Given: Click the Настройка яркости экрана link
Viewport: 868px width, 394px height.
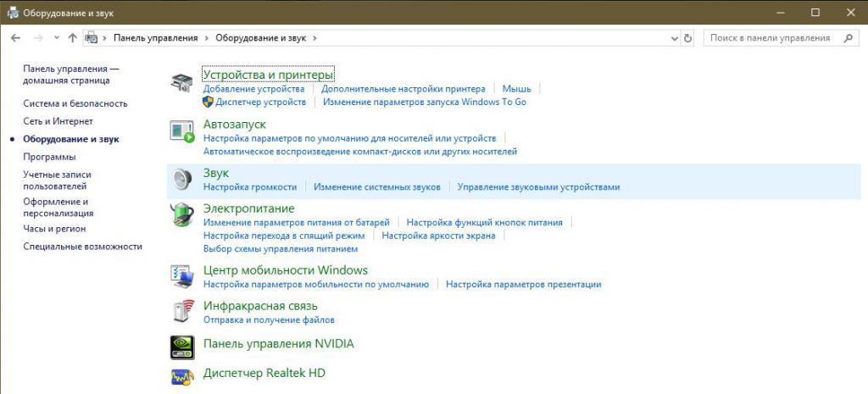Looking at the screenshot, I should tap(438, 236).
